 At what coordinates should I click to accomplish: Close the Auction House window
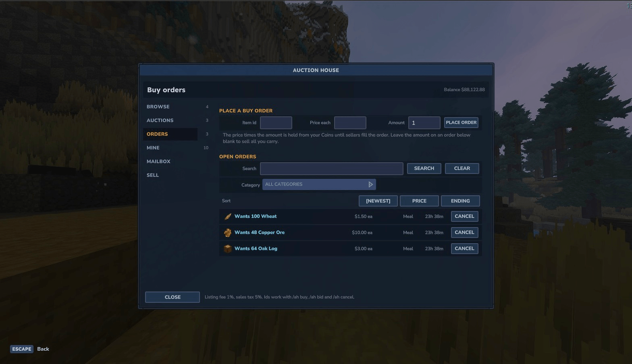pyautogui.click(x=173, y=297)
